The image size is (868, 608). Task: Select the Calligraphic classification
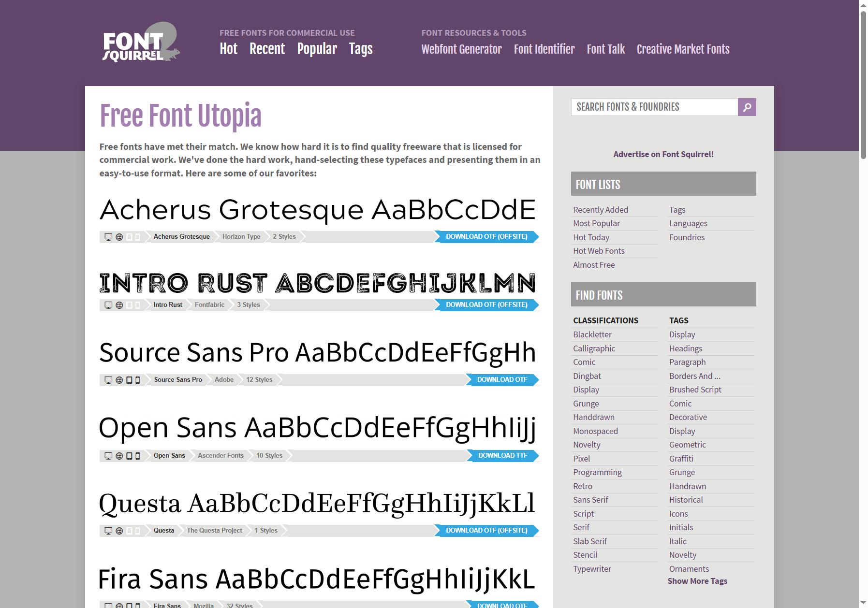pyautogui.click(x=594, y=348)
